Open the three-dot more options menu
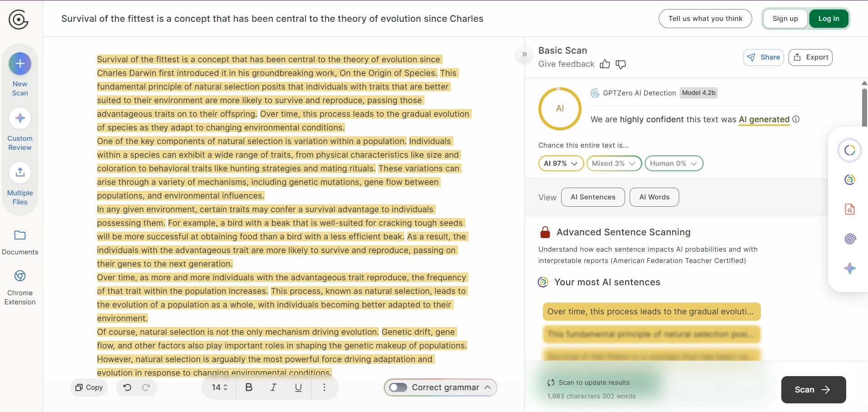The image size is (868, 412). tap(324, 387)
